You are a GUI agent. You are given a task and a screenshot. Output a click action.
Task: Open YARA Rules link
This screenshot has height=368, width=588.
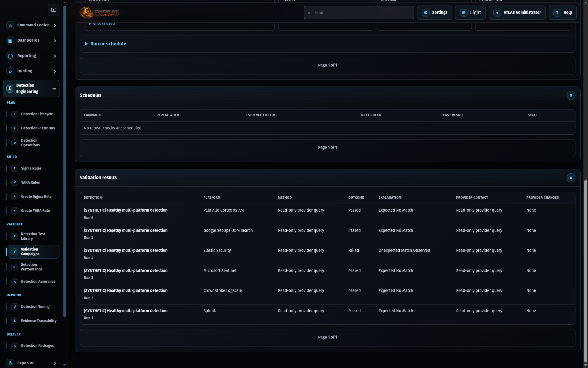pos(30,182)
